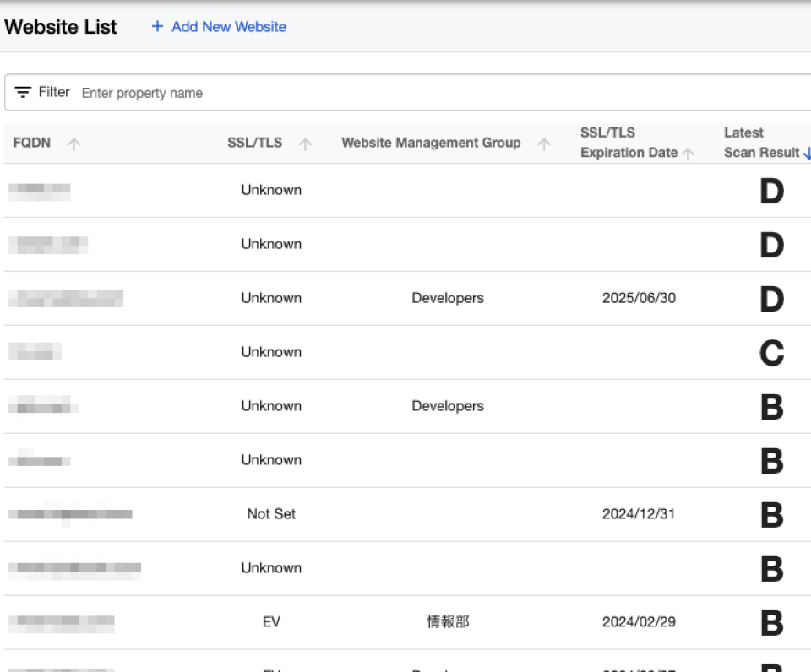
Task: Click the 情報部 management group cell
Action: 448,622
